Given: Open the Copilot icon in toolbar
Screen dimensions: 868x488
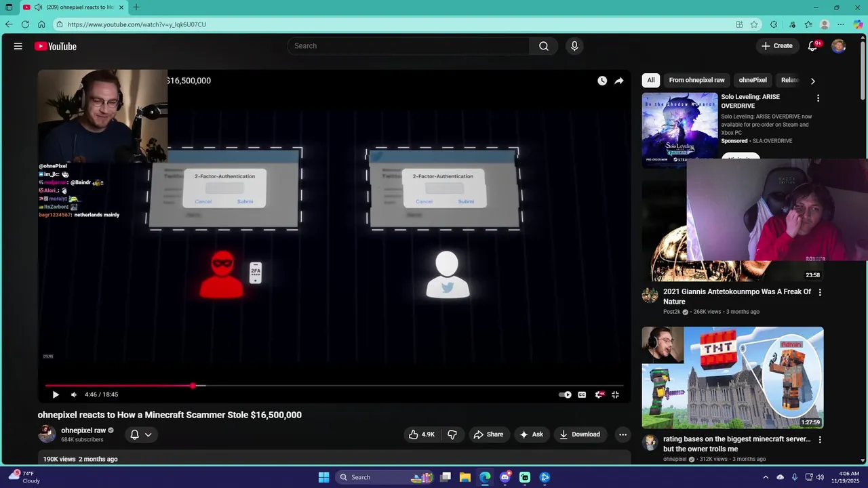Looking at the screenshot, I should pos(858,24).
